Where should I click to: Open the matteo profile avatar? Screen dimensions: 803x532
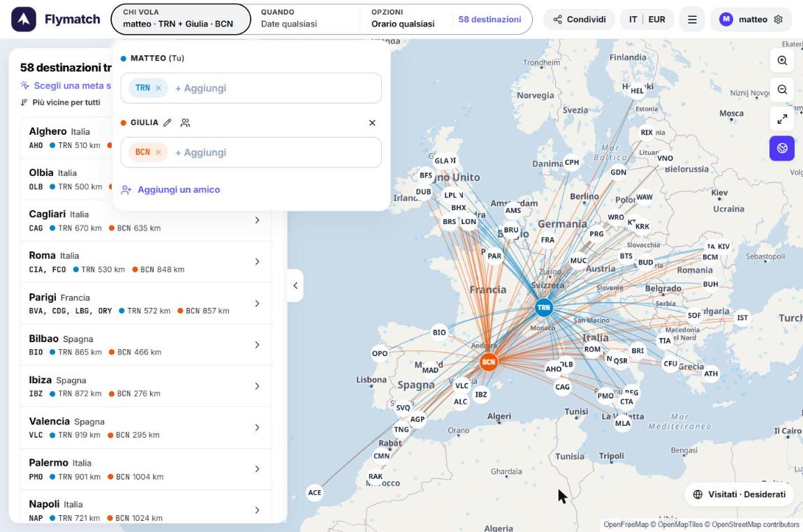(x=725, y=20)
